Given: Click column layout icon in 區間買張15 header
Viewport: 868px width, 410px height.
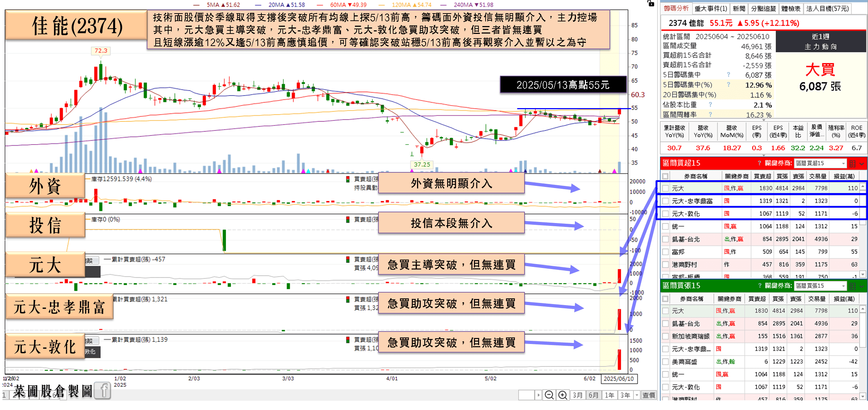Looking at the screenshot, I should (x=853, y=286).
